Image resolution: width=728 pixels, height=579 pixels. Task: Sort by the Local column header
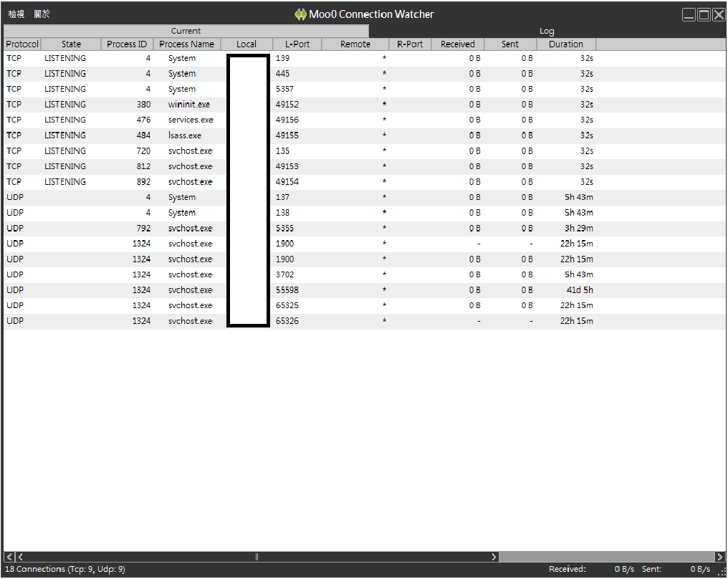(246, 44)
